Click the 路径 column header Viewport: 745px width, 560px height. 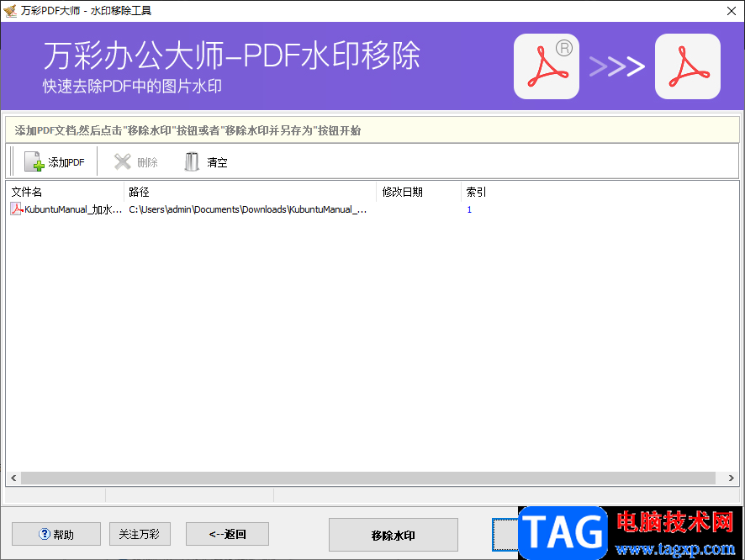(250, 192)
